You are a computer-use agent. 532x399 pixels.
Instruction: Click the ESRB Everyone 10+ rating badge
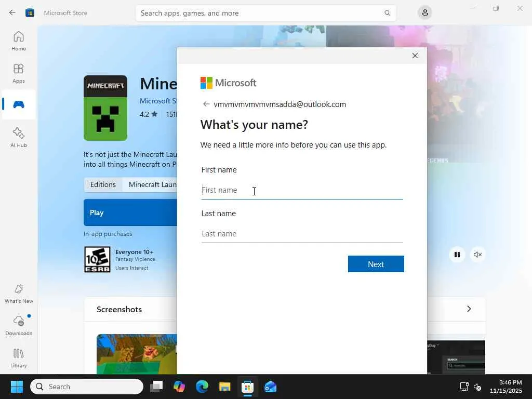tap(97, 260)
